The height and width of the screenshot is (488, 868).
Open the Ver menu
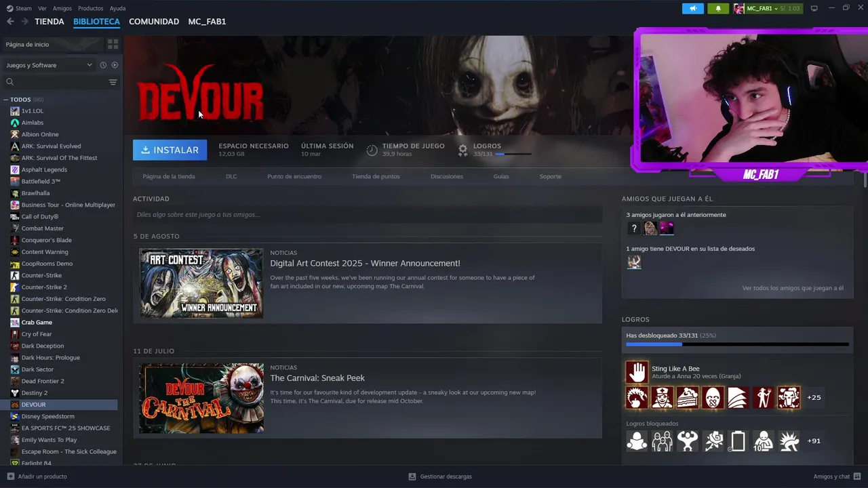42,8
